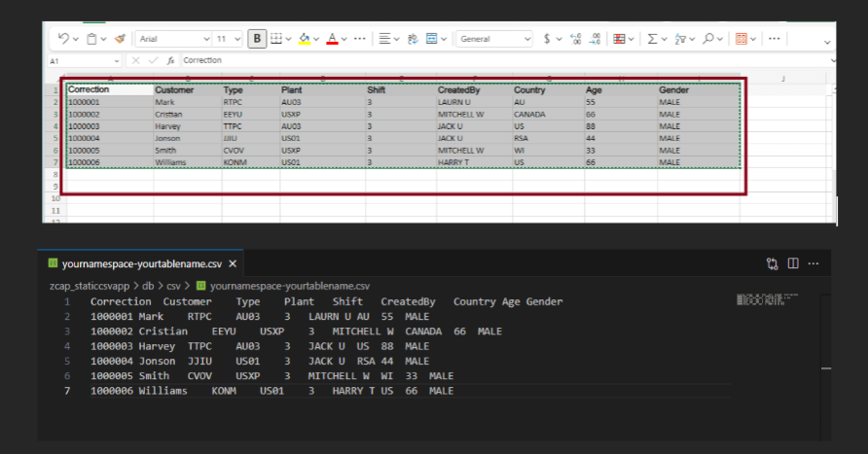Click the Wrap Text icon
Image resolution: width=868 pixels, height=454 pixels.
pyautogui.click(x=413, y=39)
